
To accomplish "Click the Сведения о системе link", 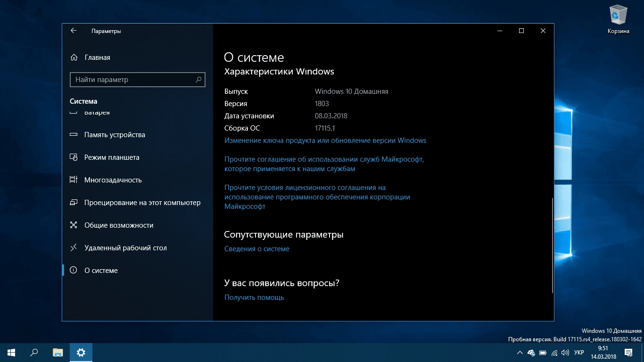I will (257, 249).
